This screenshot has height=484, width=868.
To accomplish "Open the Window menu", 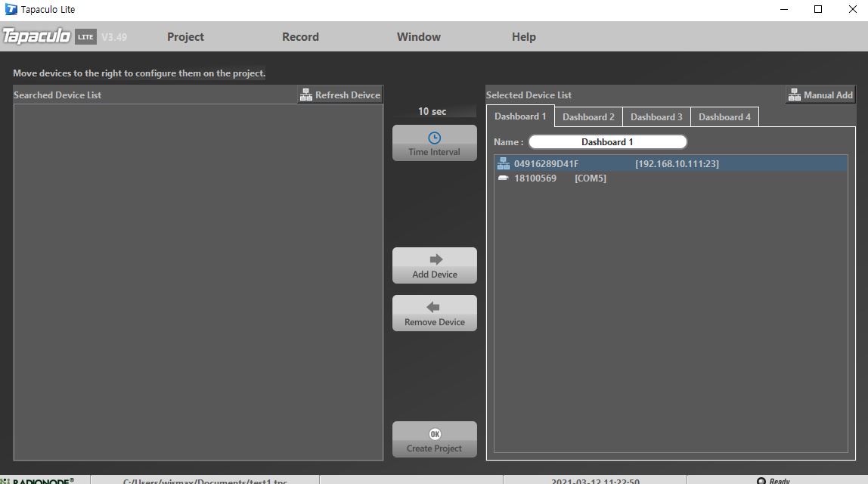I will [419, 36].
